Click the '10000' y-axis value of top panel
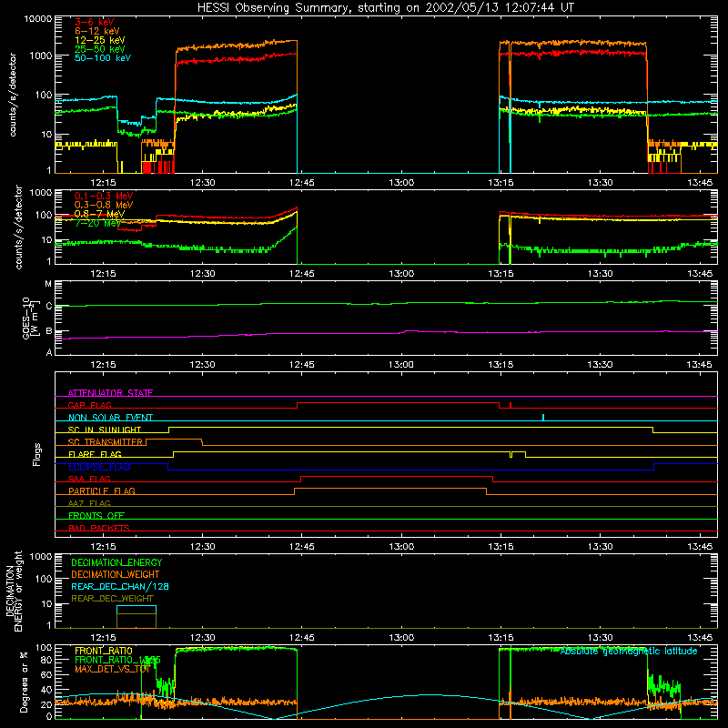The height and width of the screenshot is (728, 728). pyautogui.click(x=38, y=18)
